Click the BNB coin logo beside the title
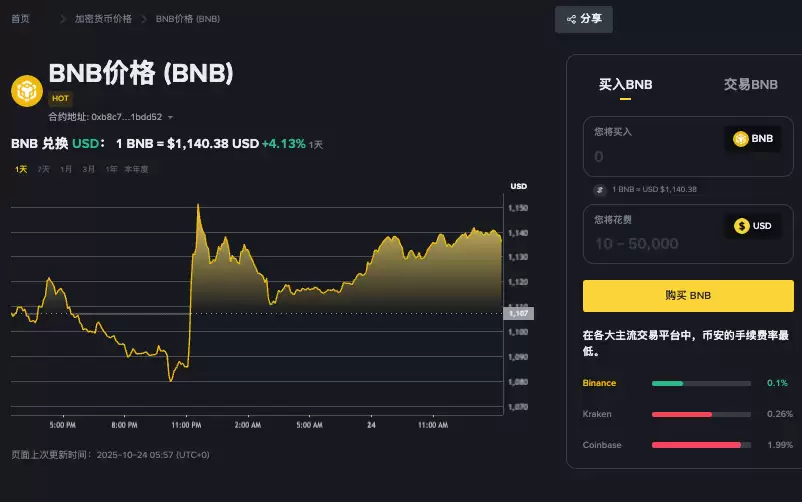 (26, 90)
